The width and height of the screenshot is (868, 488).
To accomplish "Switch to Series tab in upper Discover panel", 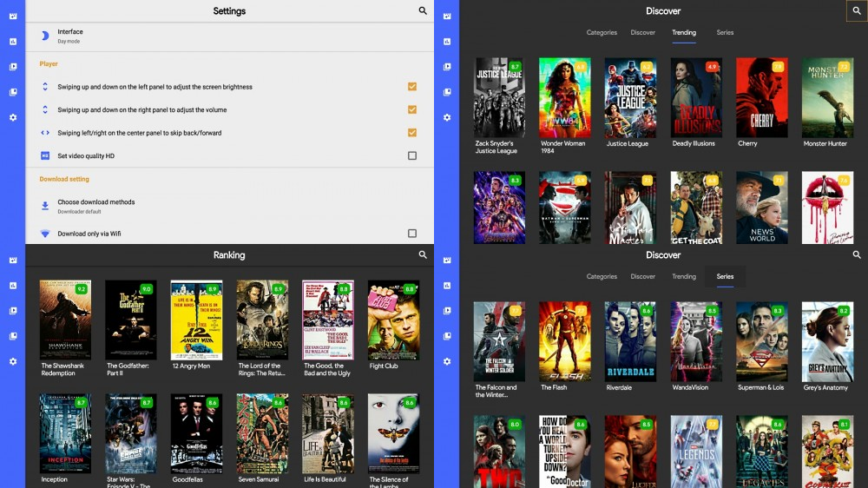I will click(x=725, y=33).
